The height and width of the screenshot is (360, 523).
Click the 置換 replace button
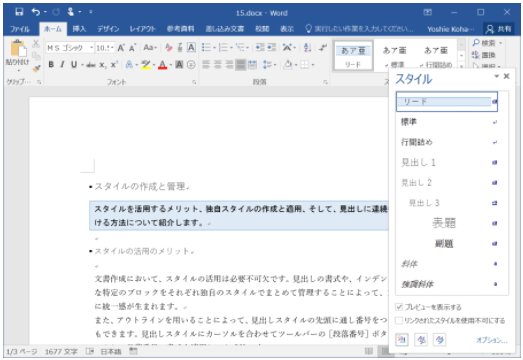(x=484, y=55)
